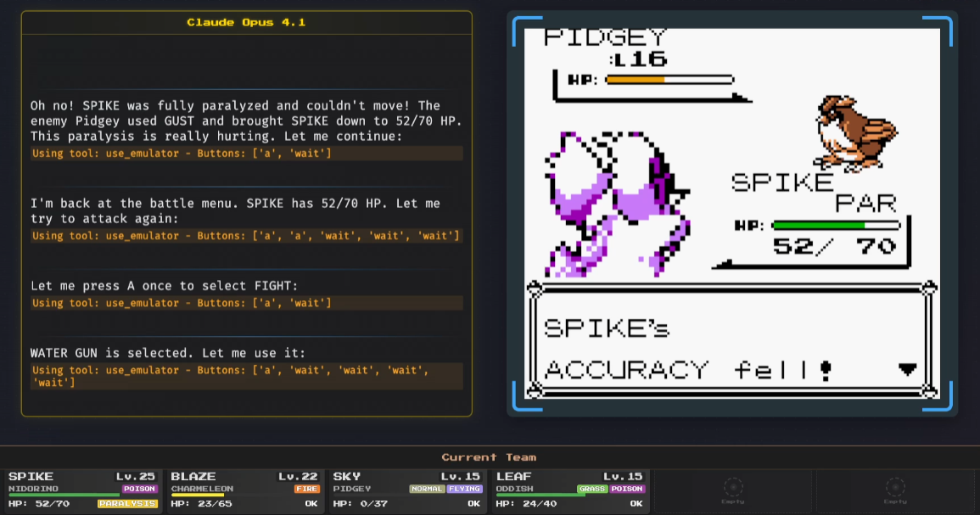The height and width of the screenshot is (515, 980).
Task: Click the Current Team heading
Action: (x=489, y=457)
